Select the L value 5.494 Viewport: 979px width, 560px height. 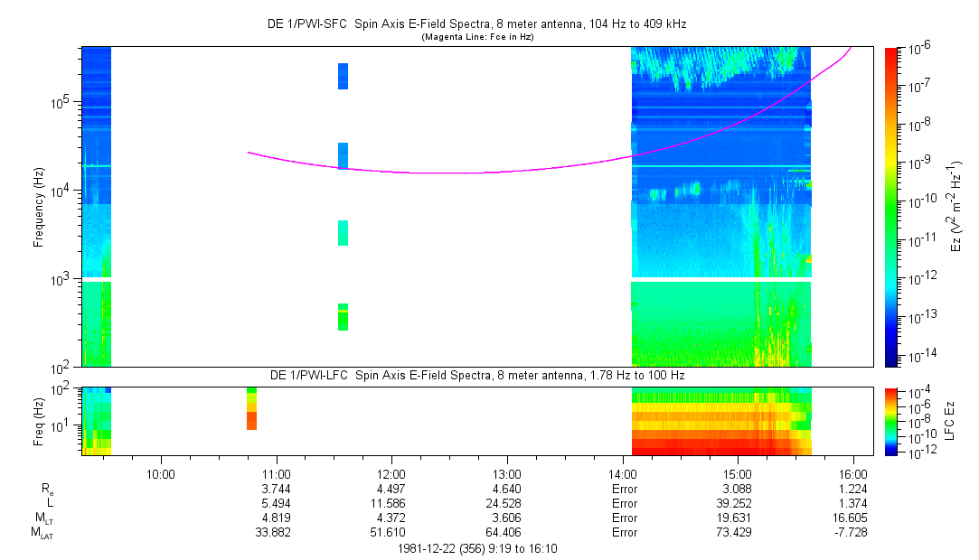coord(276,503)
